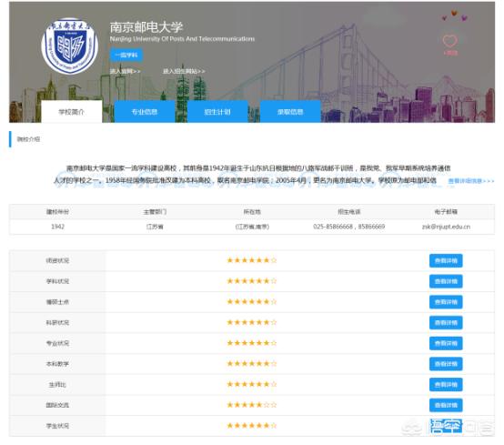Click the 江苏省 department cell
Viewport: 504px width, 445px height.
(155, 227)
